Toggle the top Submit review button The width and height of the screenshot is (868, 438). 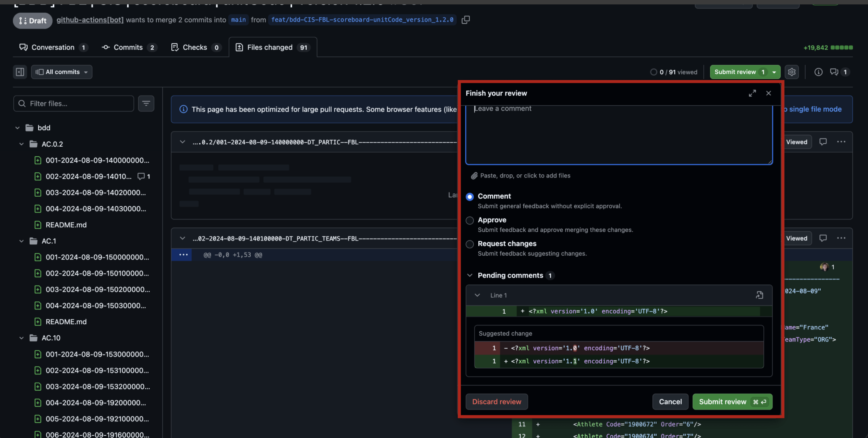[x=745, y=72]
